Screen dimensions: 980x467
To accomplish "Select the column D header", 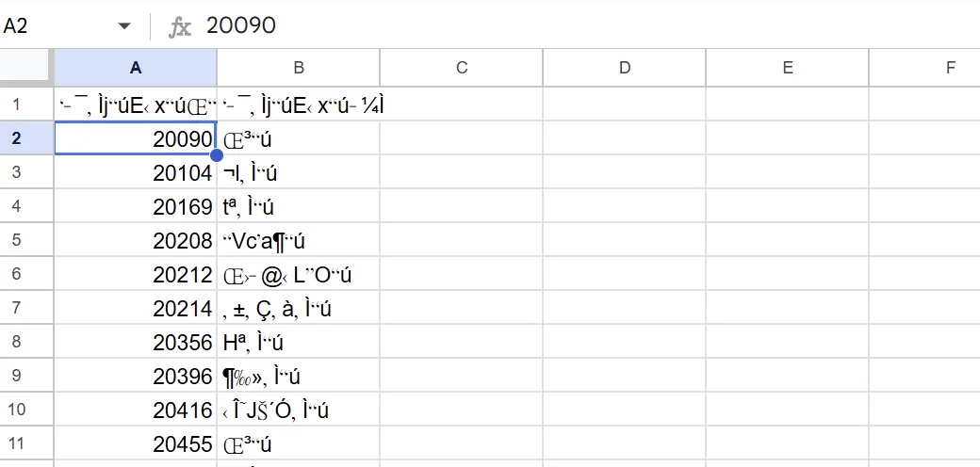I will click(x=625, y=67).
